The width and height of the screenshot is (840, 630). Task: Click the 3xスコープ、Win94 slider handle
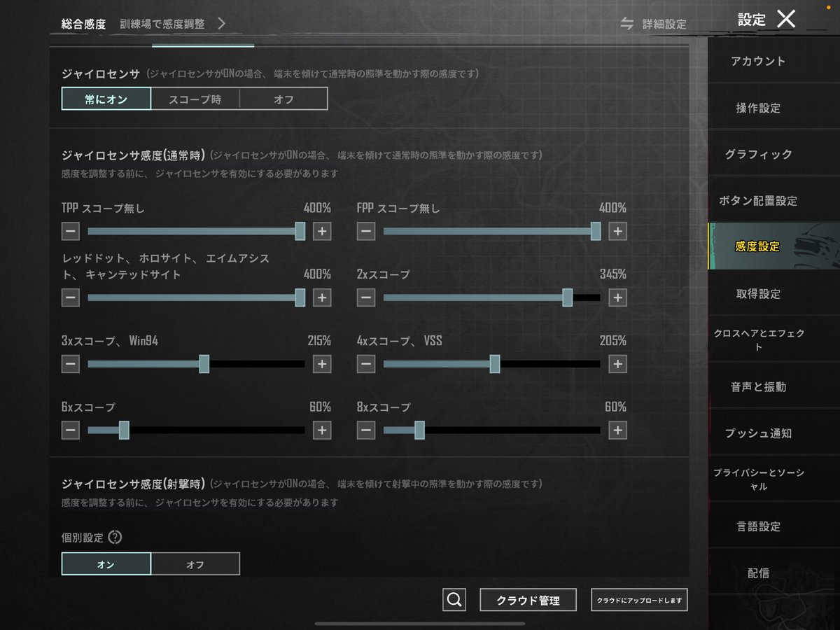click(x=204, y=364)
